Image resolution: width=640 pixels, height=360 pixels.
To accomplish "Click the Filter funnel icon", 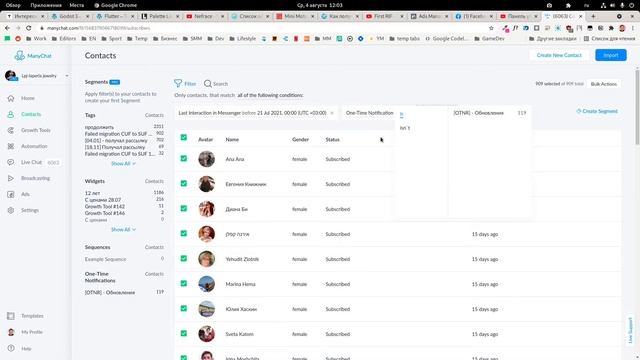I will pos(178,83).
